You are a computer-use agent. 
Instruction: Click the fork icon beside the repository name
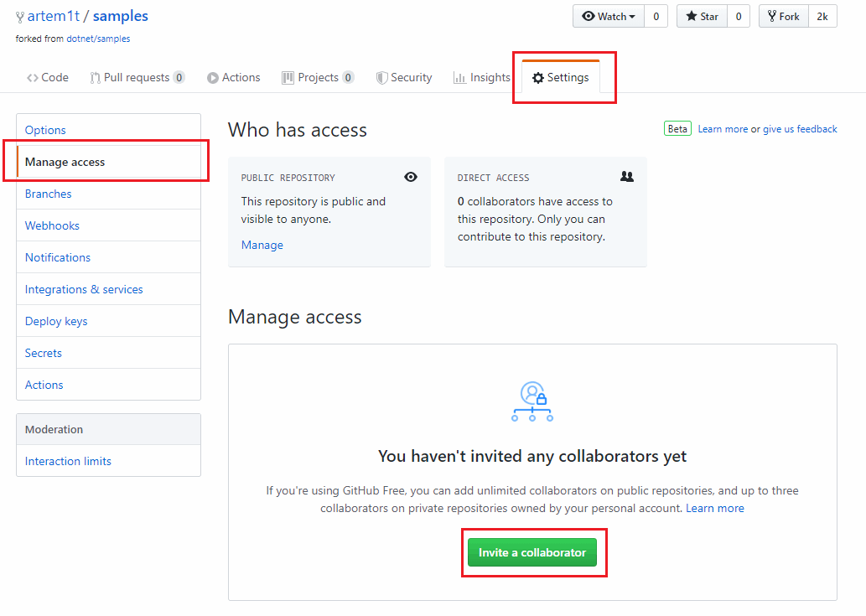coord(18,16)
